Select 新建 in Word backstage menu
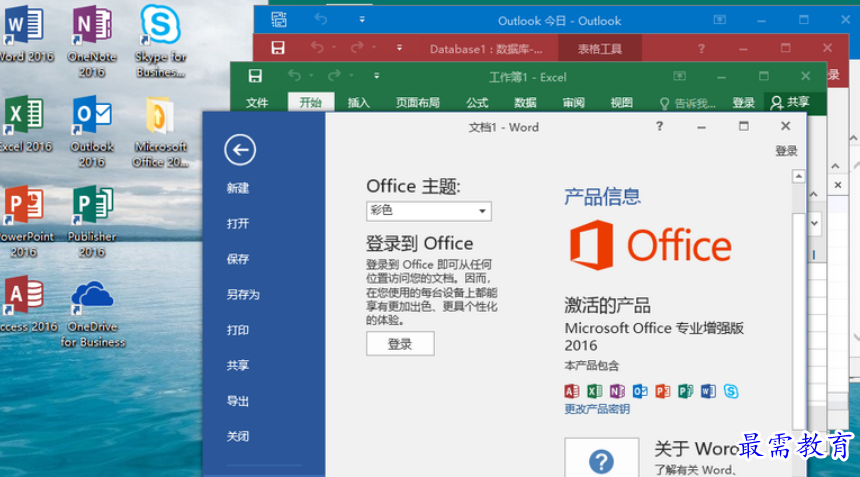 pyautogui.click(x=237, y=188)
